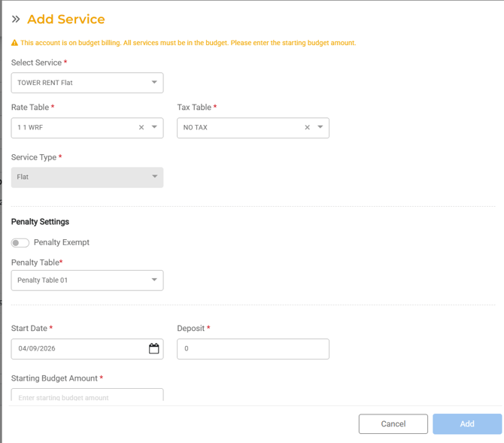Click the warning triangle icon
Viewport: 504px width, 443px height.
(15, 43)
